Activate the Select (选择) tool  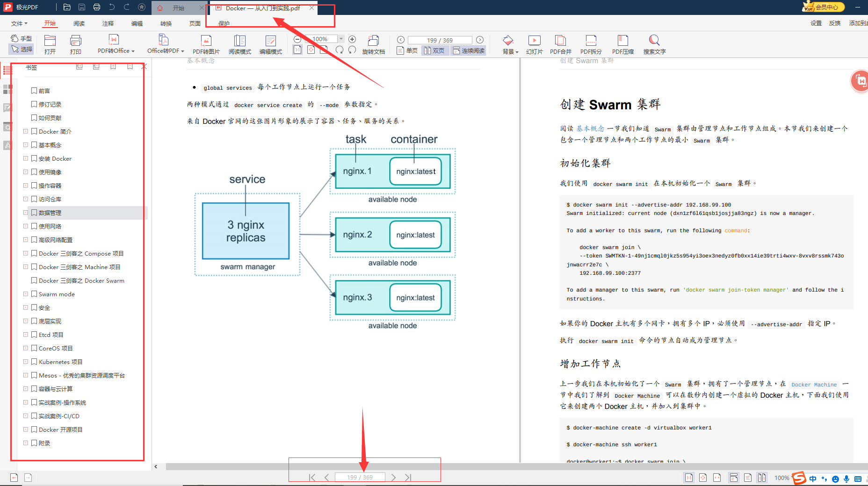click(22, 49)
